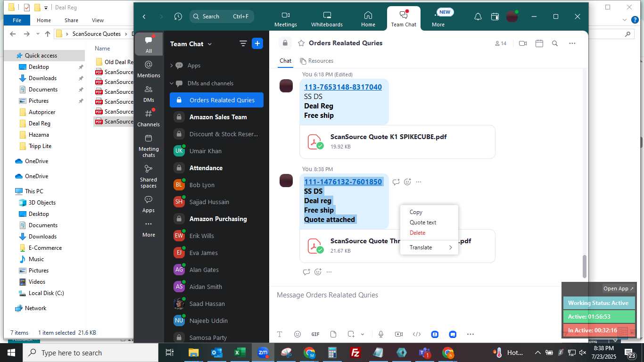Open Discount & Stock Reser... channel
The width and height of the screenshot is (644, 362).
point(216,134)
